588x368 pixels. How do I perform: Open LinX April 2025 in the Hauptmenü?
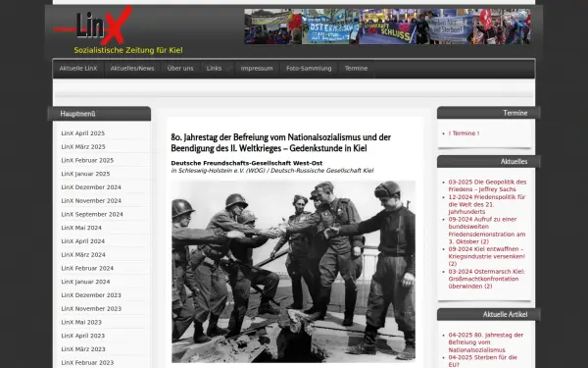pyautogui.click(x=83, y=133)
